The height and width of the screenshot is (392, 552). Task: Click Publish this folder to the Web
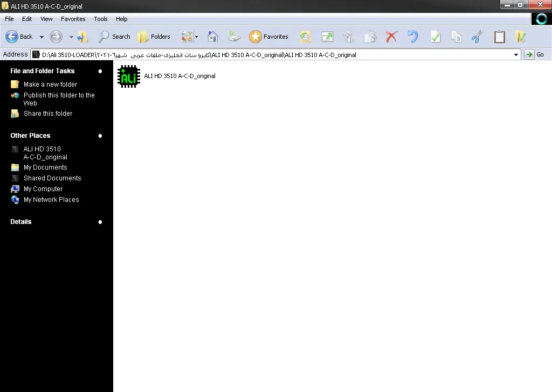[59, 99]
